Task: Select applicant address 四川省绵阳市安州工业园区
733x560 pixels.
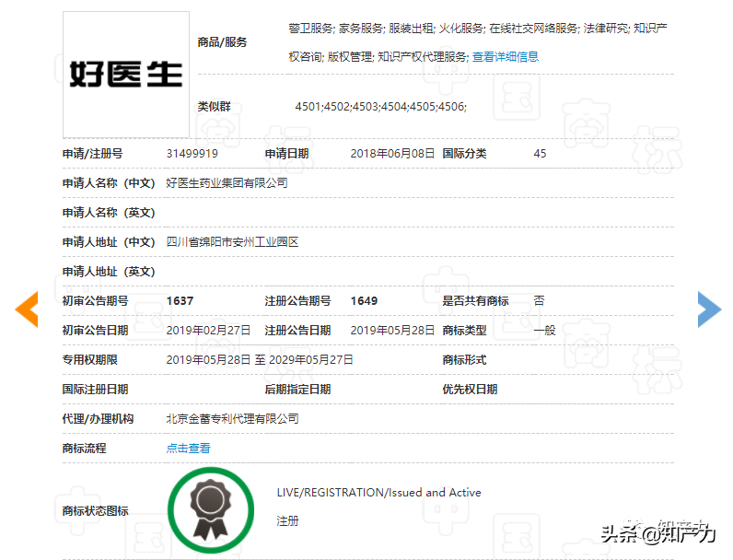Action: pos(232,241)
